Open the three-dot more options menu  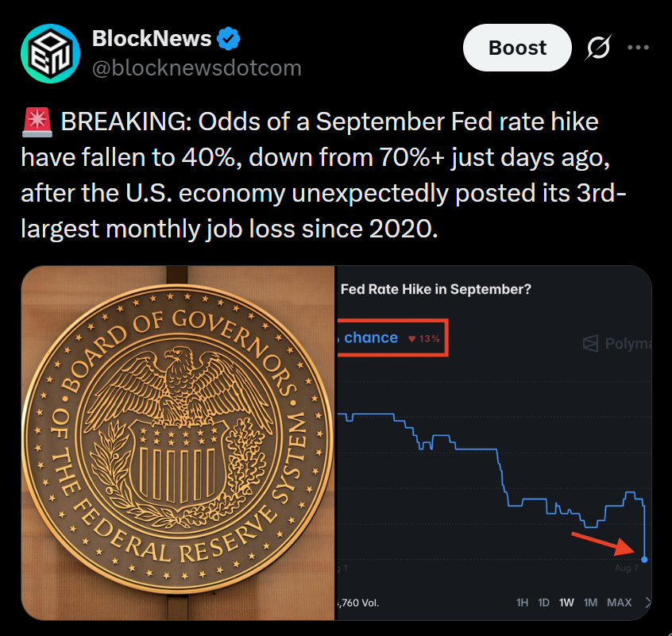tap(638, 47)
